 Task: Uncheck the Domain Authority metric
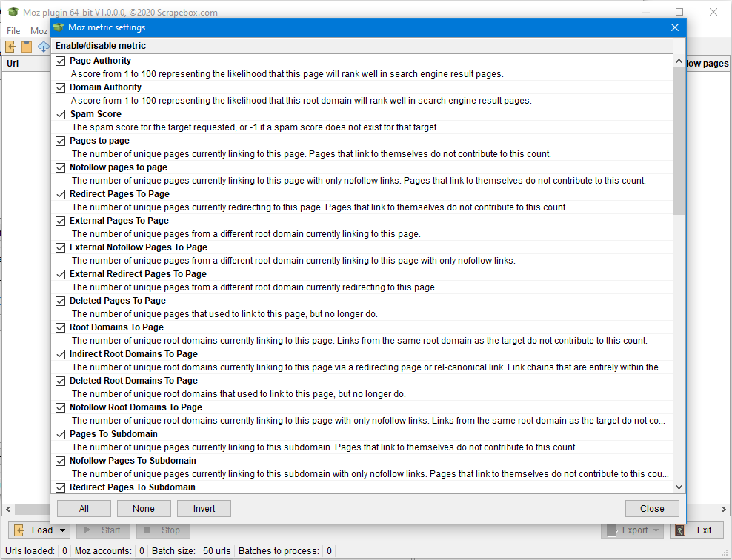click(60, 87)
